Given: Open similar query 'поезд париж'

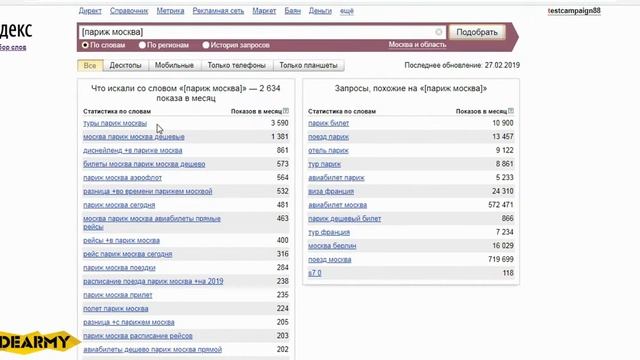Looking at the screenshot, I should (x=329, y=137).
